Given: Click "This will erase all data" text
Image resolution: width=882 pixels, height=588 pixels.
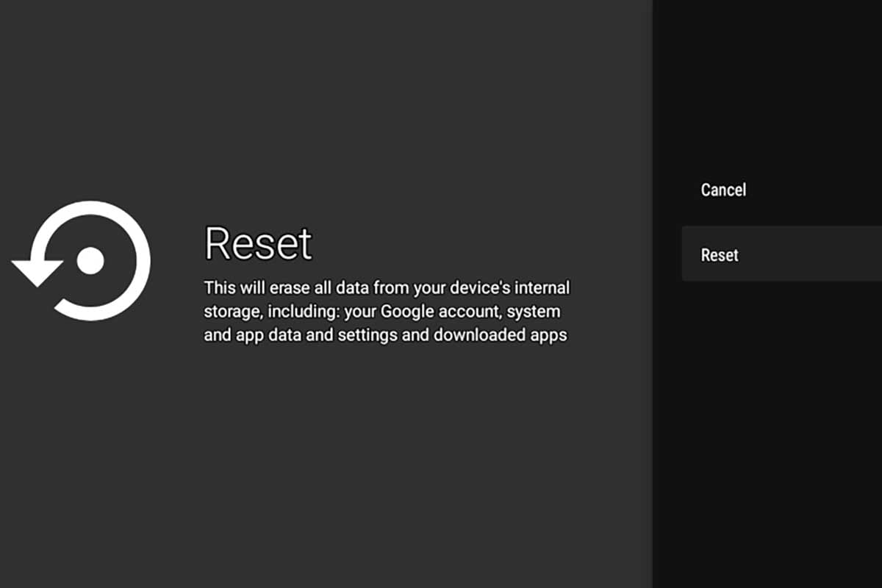Looking at the screenshot, I should coord(283,287).
